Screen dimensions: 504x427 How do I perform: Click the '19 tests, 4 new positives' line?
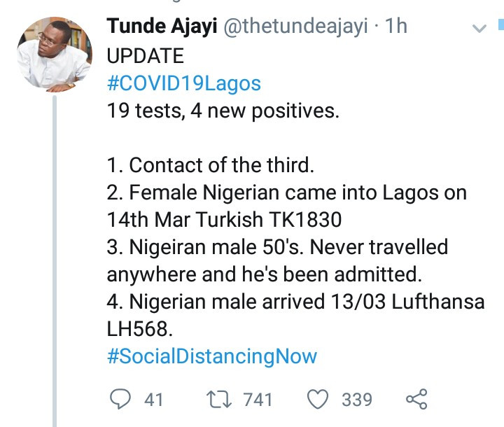coord(223,111)
